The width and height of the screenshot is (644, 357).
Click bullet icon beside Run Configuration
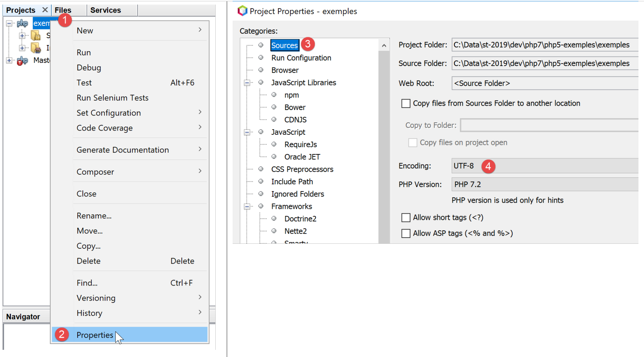pyautogui.click(x=261, y=57)
